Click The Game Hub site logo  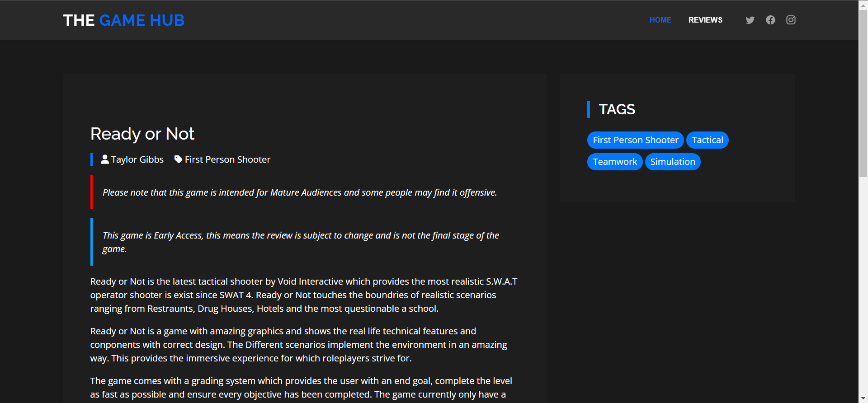tap(123, 20)
